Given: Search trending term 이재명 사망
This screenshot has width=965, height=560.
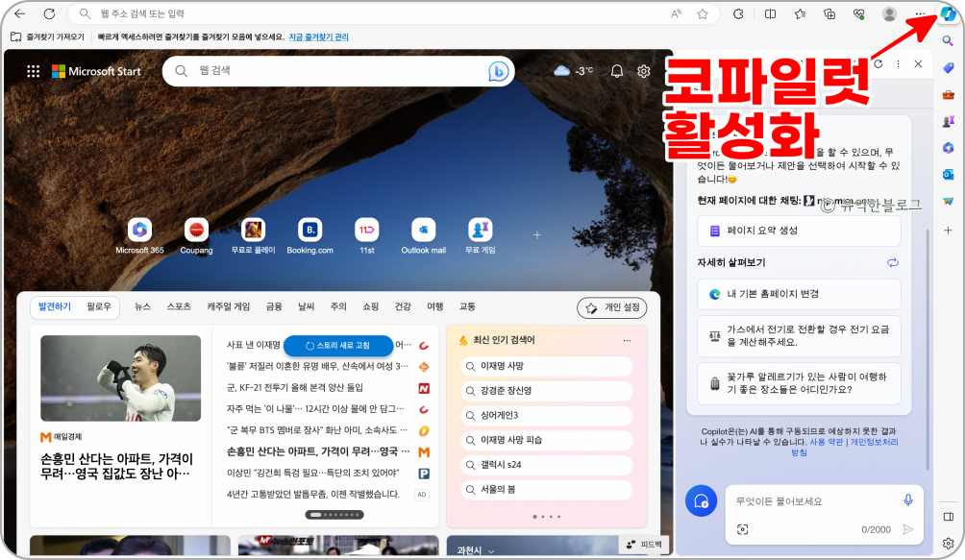Looking at the screenshot, I should point(547,366).
